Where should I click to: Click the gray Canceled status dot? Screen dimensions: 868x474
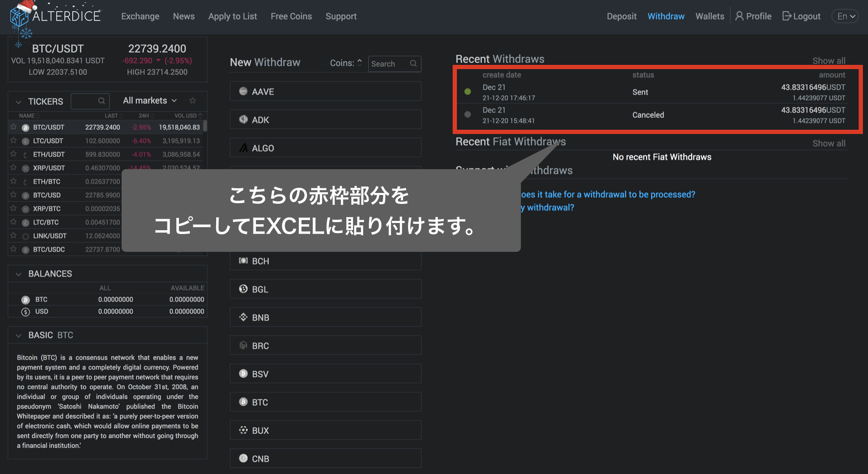point(467,114)
